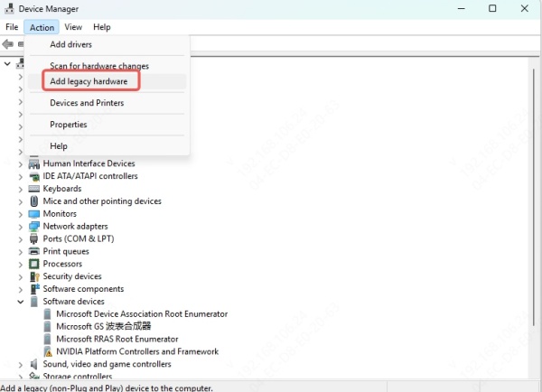Select NVIDIA Platform Controllers and Framework text
Screen dimensions: 542x392
pyautogui.click(x=137, y=351)
